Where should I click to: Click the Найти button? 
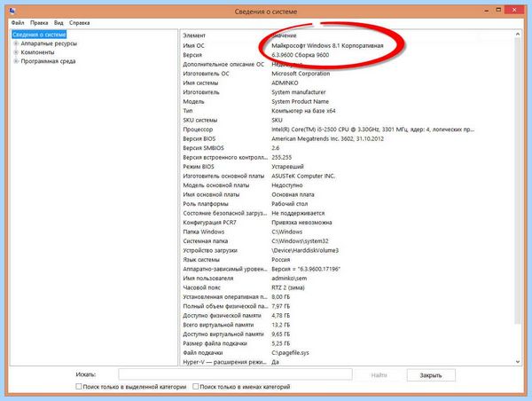point(379,375)
